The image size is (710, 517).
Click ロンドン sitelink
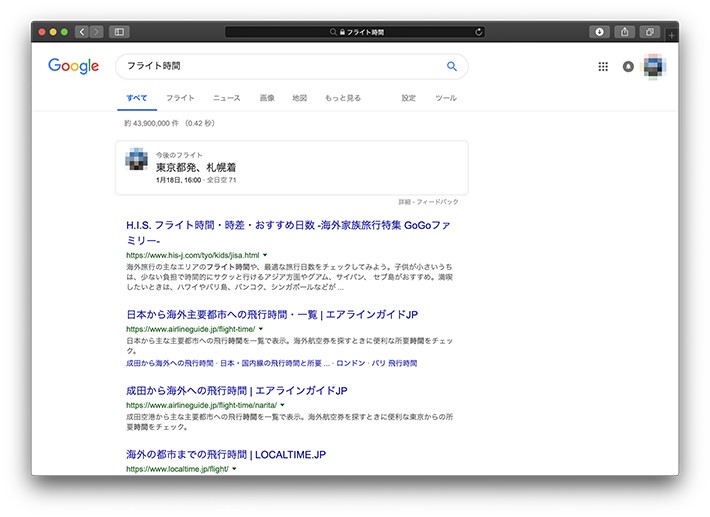pyautogui.click(x=350, y=363)
